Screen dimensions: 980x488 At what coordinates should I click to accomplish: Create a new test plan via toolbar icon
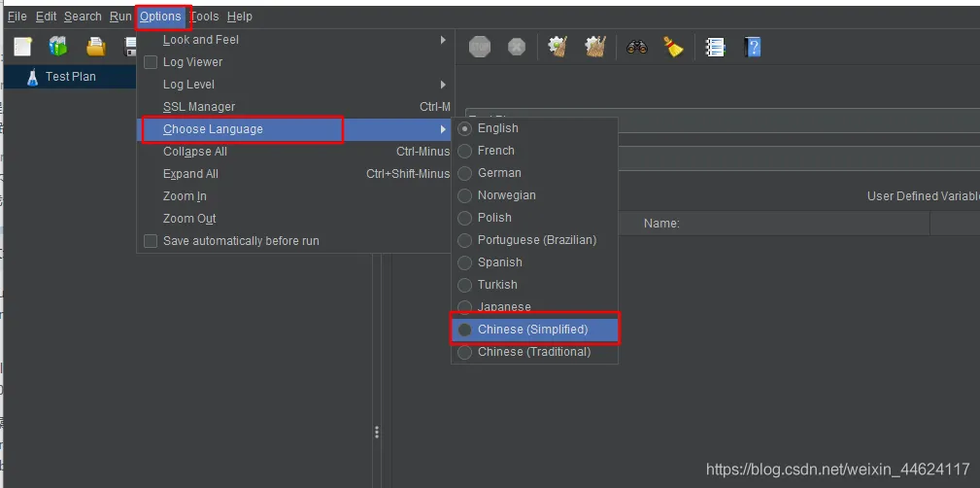point(23,47)
